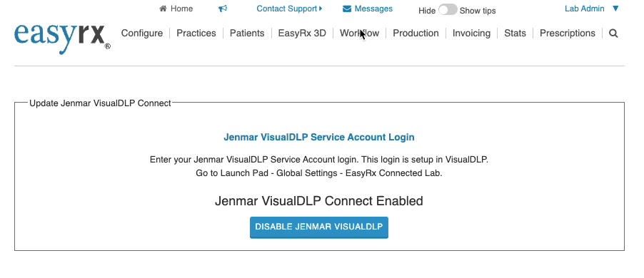644x278 pixels.
Task: Go to the Practices menu
Action: [196, 34]
